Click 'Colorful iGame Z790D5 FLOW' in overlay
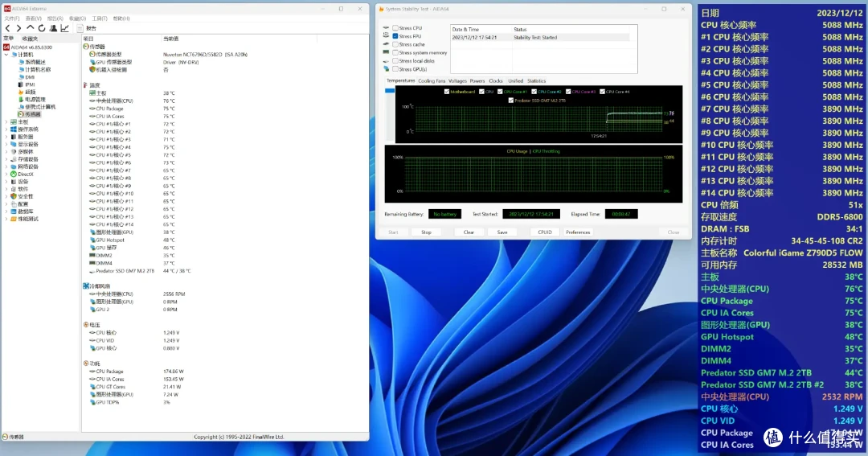 [803, 253]
